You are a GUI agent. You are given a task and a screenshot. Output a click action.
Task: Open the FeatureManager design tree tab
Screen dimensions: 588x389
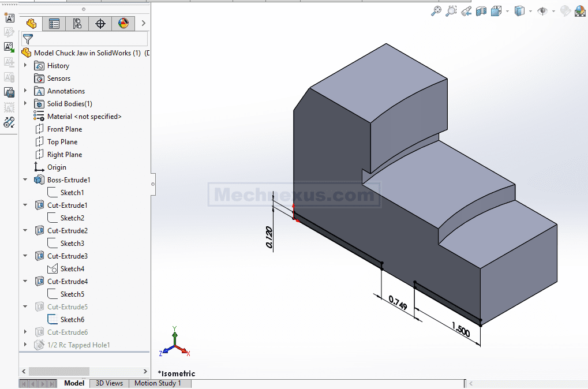31,24
